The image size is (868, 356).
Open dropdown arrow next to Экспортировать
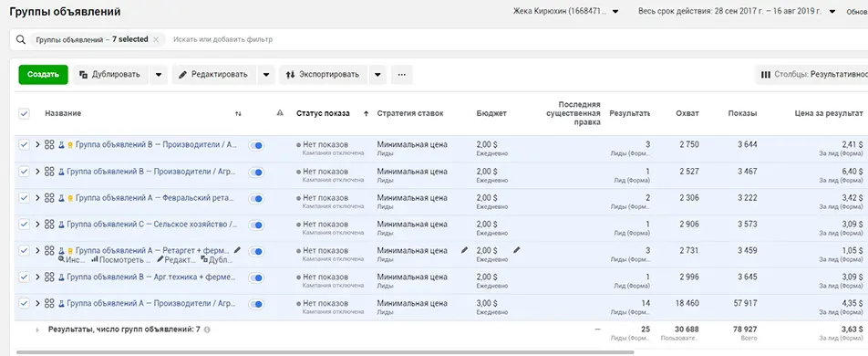(377, 74)
